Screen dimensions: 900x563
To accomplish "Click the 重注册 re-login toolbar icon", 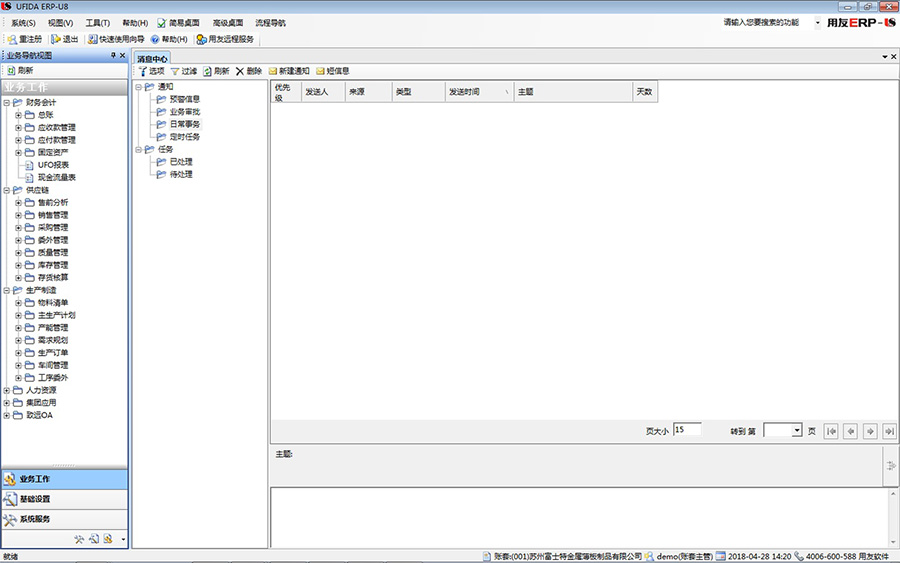I will pyautogui.click(x=12, y=39).
